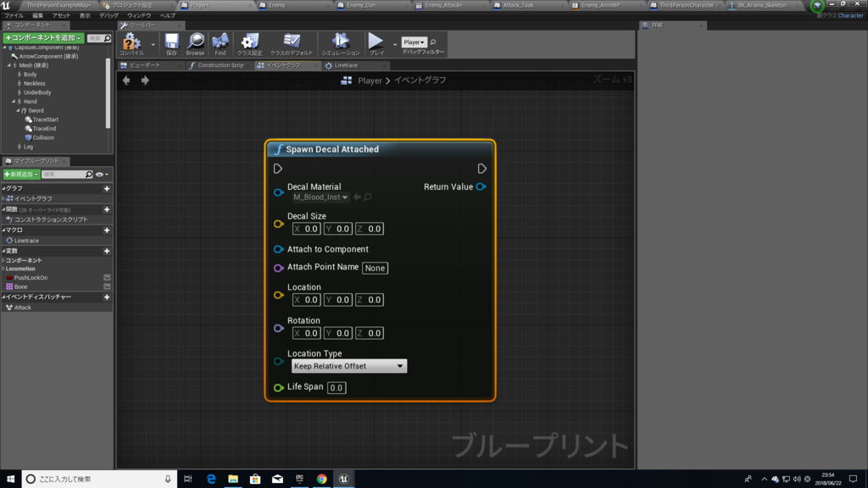Click the Compile toolbar icon
The image size is (868, 488).
131,44
